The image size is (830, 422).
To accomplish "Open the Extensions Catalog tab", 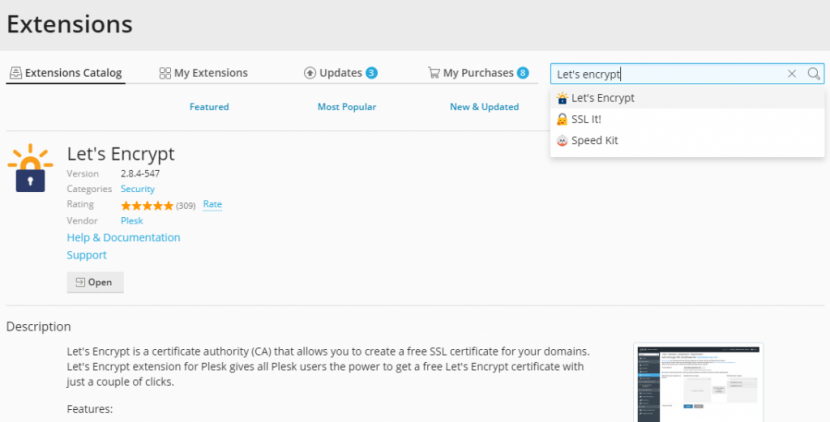I will [x=66, y=73].
